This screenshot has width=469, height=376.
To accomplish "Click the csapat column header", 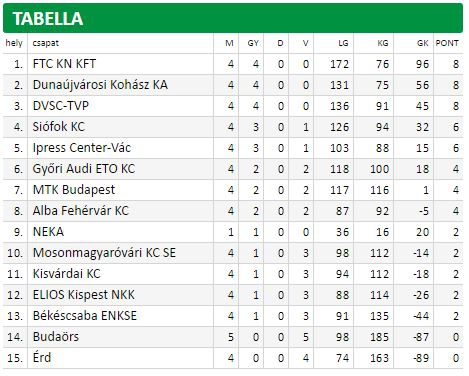I will click(46, 43).
